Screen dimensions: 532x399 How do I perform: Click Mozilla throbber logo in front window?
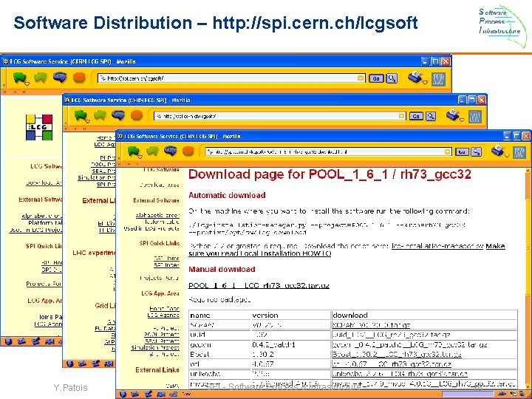coord(519,152)
